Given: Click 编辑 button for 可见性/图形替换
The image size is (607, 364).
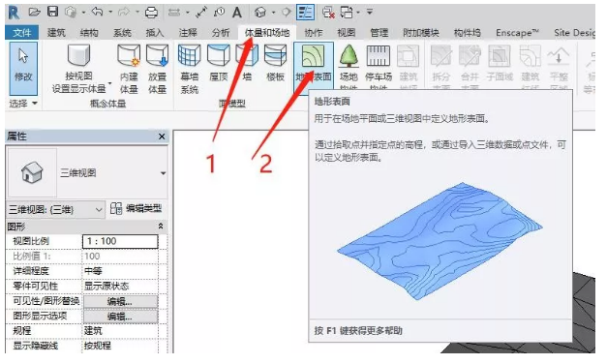Looking at the screenshot, I should coord(120,301).
